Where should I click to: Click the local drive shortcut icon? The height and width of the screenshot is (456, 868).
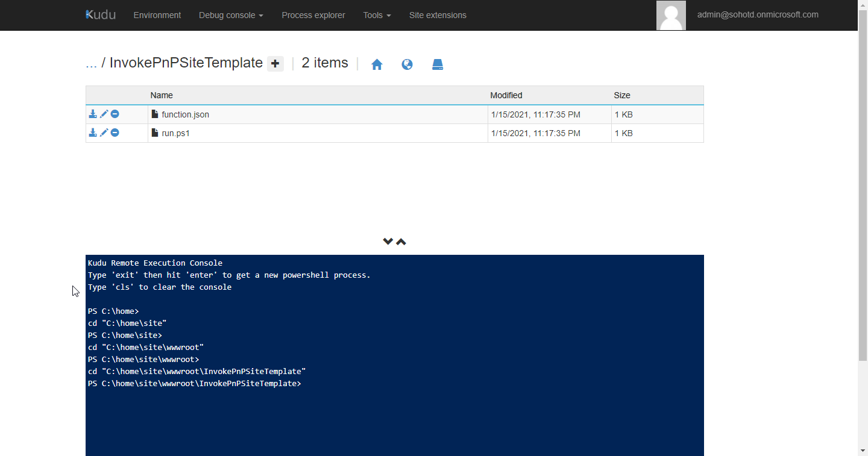pyautogui.click(x=437, y=64)
